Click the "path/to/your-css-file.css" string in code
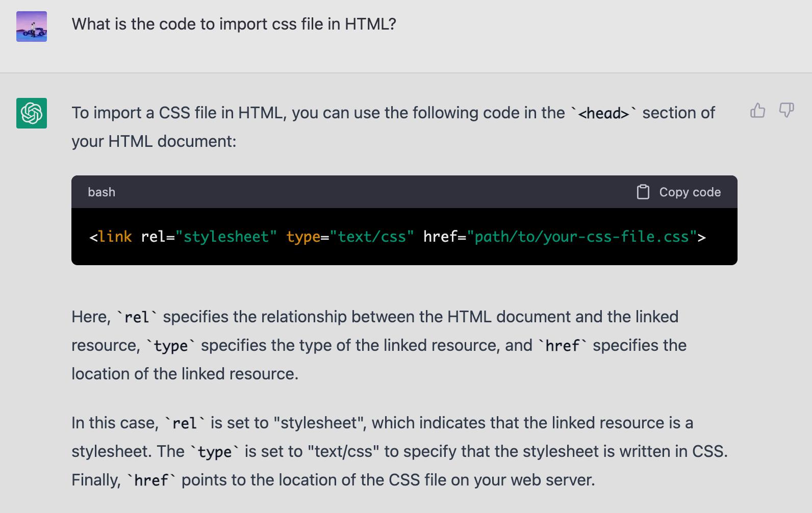812x513 pixels. click(x=581, y=237)
